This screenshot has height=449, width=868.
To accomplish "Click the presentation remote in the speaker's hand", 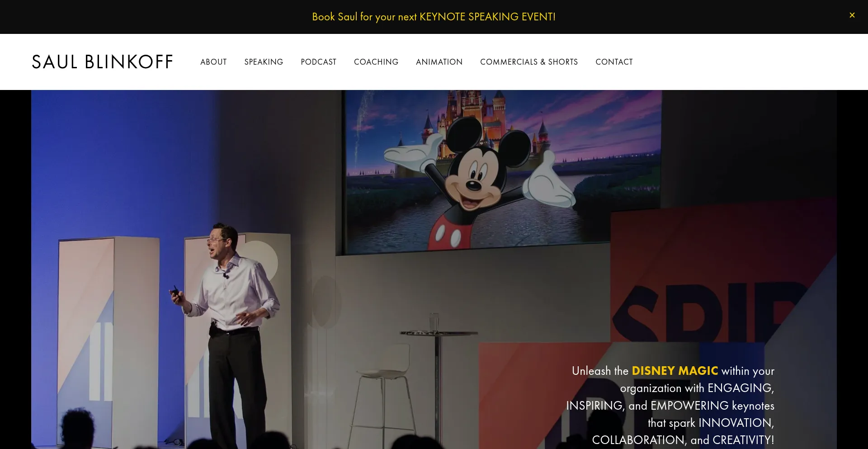I will (175, 292).
